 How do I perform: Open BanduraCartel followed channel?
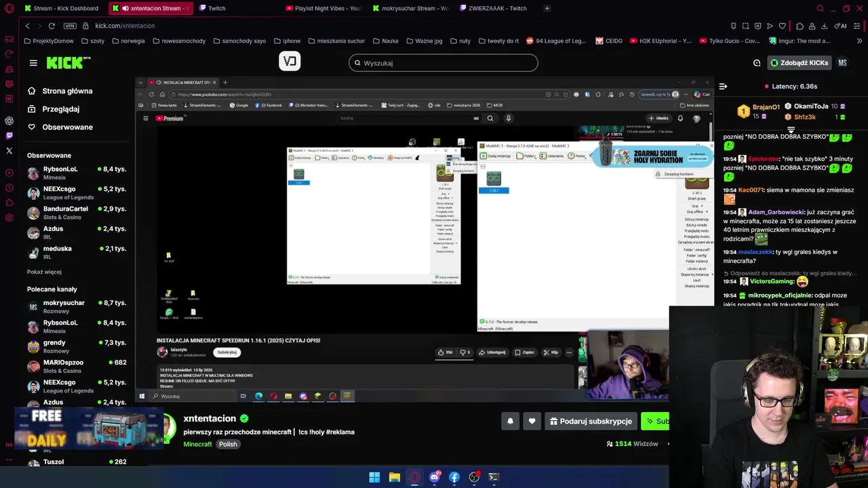coord(77,213)
